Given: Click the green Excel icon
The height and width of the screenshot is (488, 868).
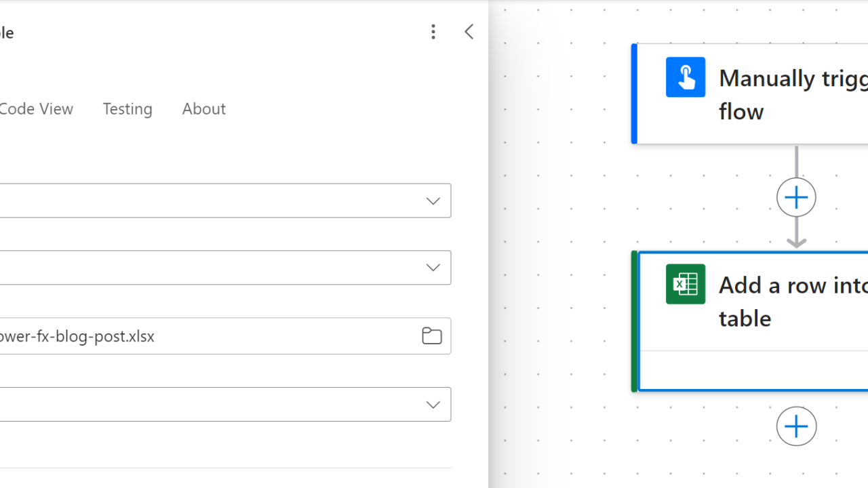Looking at the screenshot, I should pyautogui.click(x=685, y=284).
